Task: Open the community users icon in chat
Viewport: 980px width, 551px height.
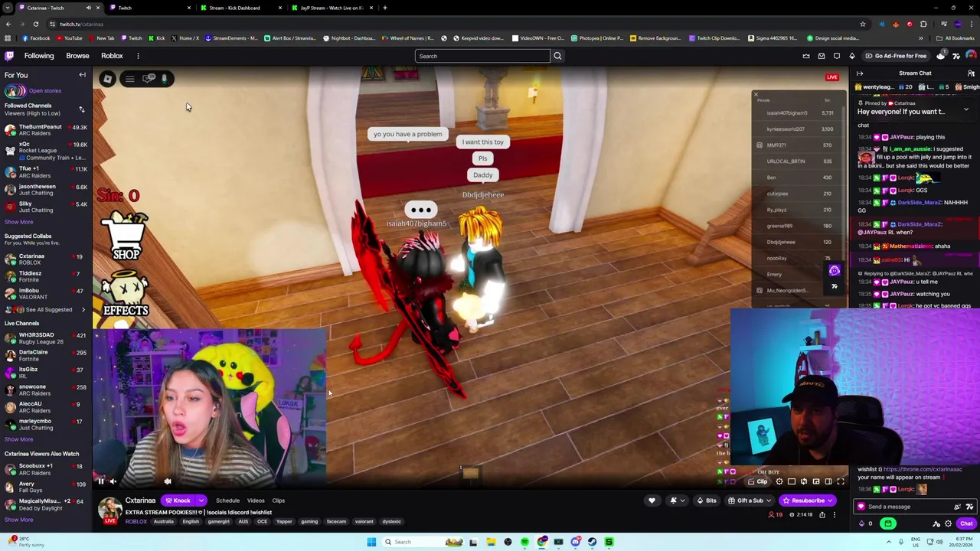Action: click(971, 73)
